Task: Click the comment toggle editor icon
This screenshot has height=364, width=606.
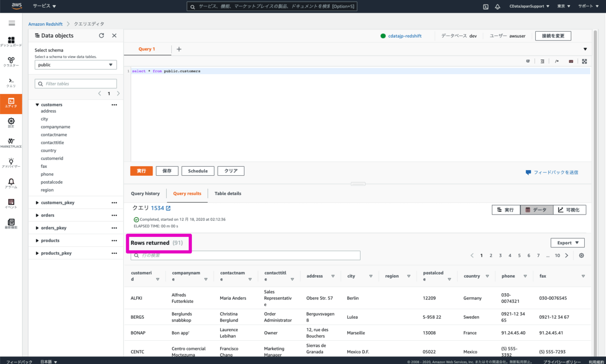Action: click(557, 61)
